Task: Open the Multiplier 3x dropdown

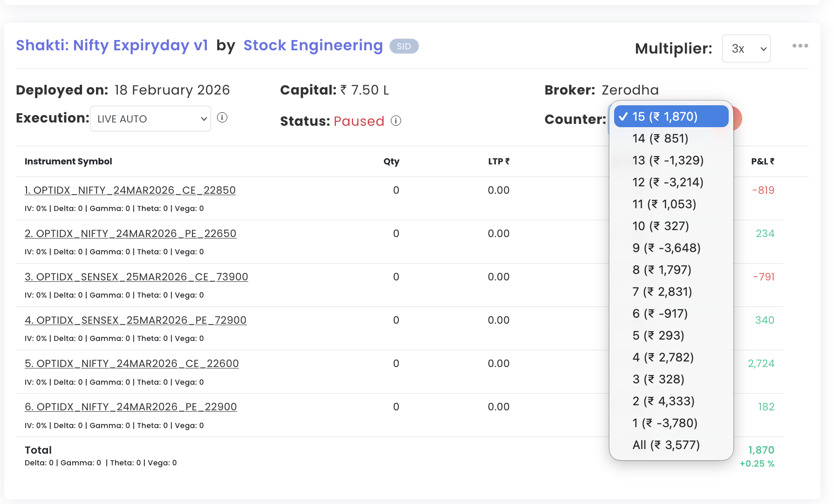Action: tap(746, 48)
